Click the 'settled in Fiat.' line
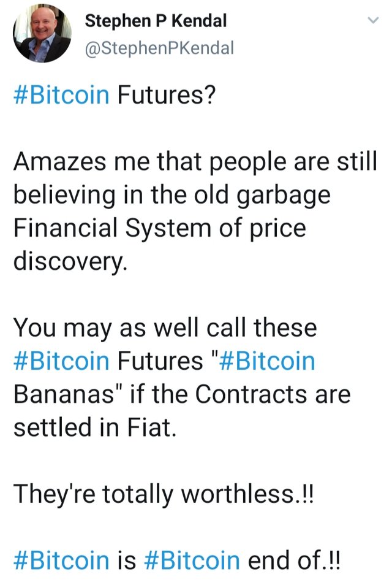 click(95, 427)
